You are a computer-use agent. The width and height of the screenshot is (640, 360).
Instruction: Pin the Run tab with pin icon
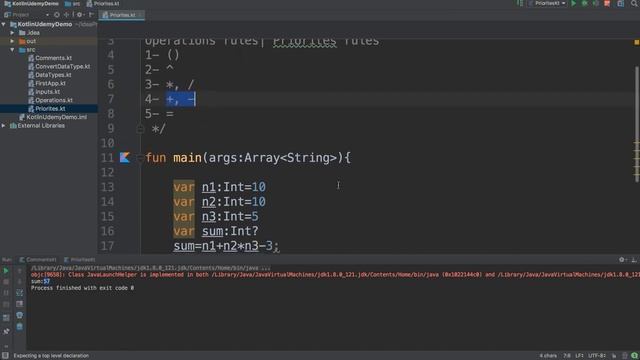(6, 331)
